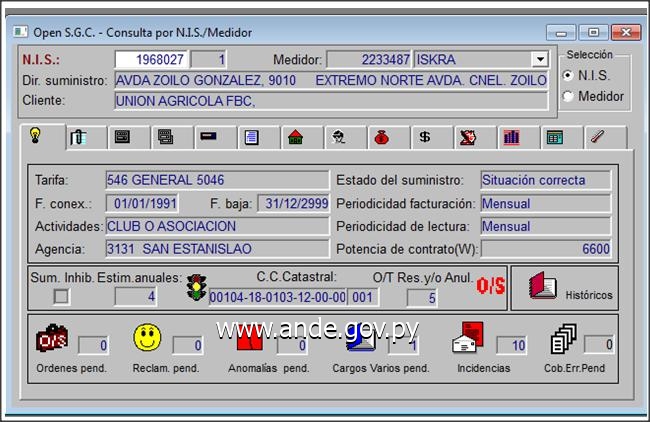
Task: Select the red money bag tab
Action: pos(381,137)
